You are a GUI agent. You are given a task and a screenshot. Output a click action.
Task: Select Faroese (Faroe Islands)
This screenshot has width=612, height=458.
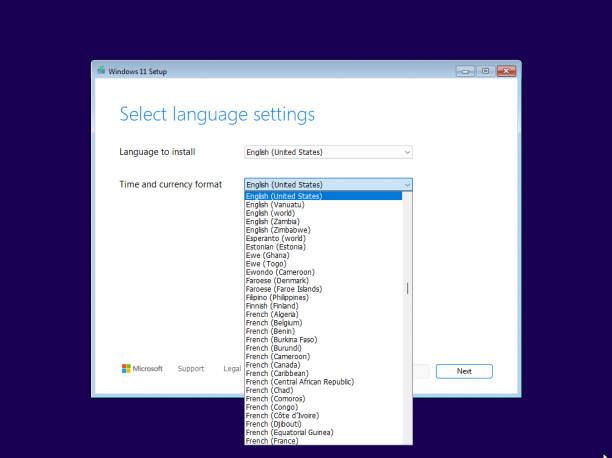click(x=323, y=289)
